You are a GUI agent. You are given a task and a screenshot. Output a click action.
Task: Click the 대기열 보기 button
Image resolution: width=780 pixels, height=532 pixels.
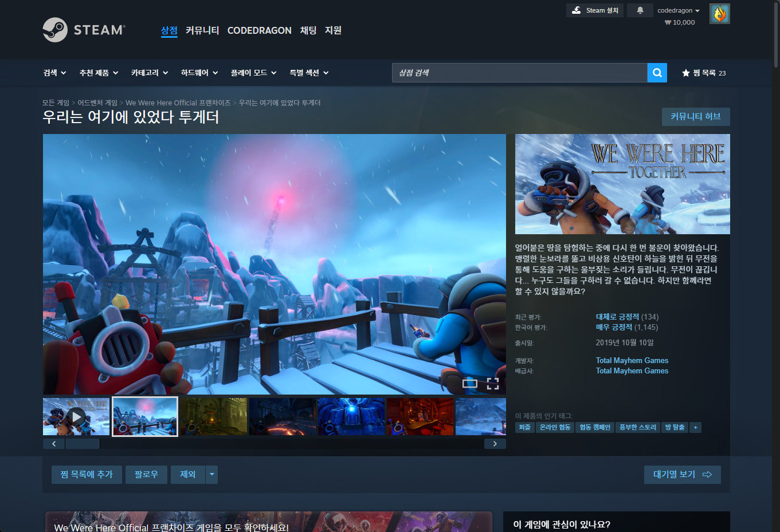tap(683, 475)
